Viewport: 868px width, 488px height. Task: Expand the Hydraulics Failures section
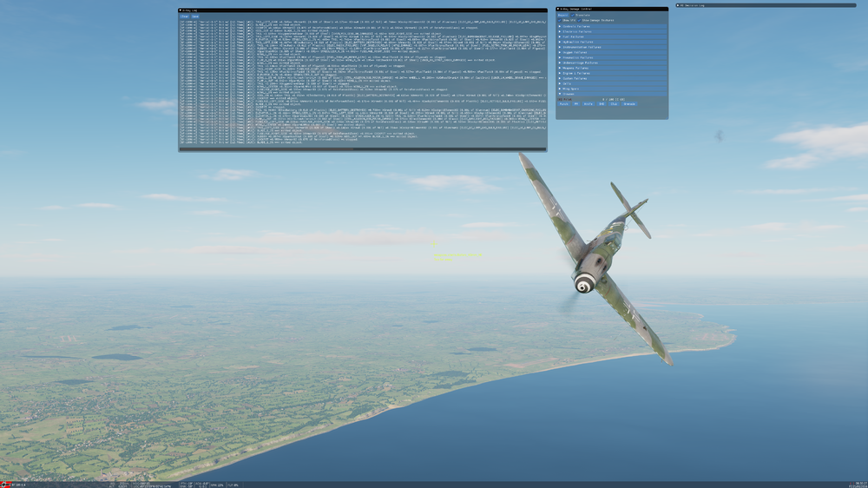click(612, 42)
